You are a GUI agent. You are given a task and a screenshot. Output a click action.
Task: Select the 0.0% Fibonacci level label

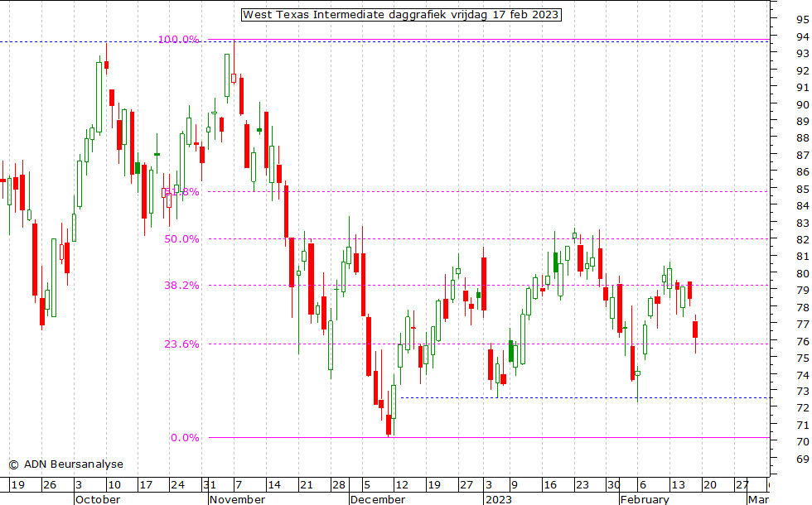point(185,438)
